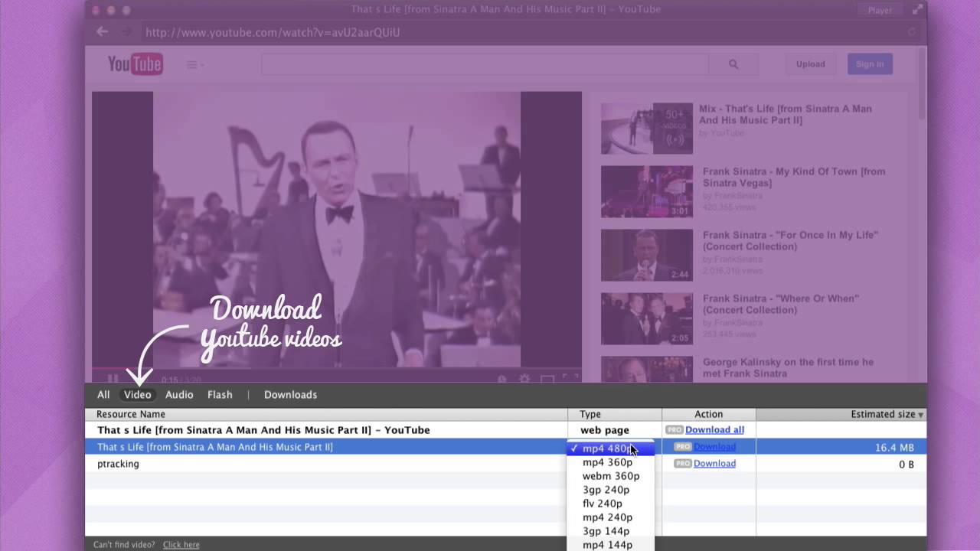Choose mp4 144p in the format dropdown

610,545
